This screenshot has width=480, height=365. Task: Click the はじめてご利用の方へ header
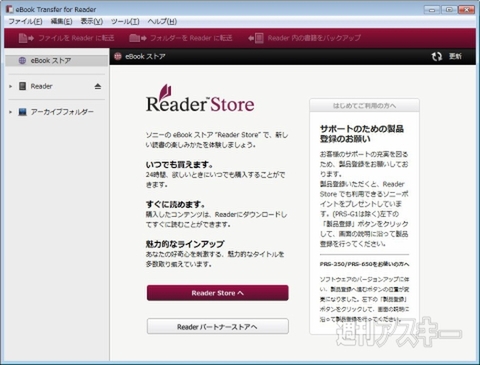[x=364, y=105]
